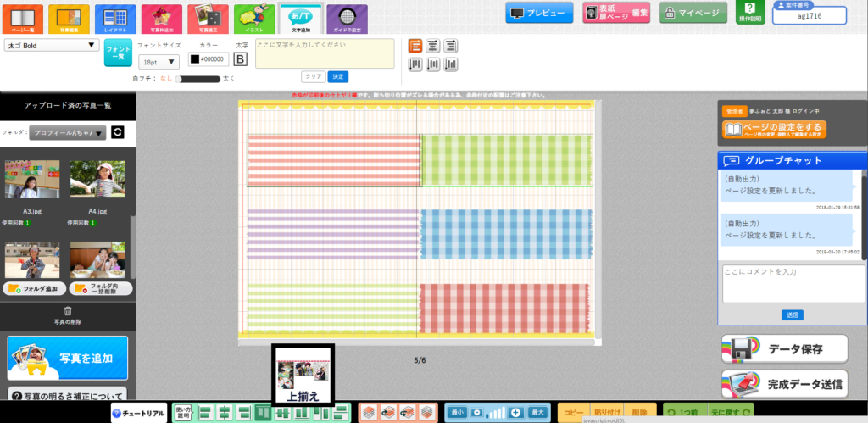868x423 pixels.
Task: Click the folder refresh icon
Action: pos(118,132)
